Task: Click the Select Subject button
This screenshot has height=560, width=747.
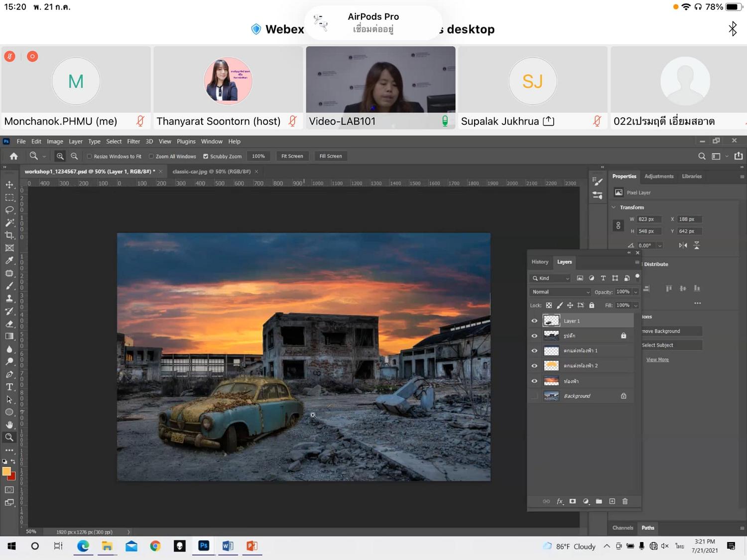Action: (671, 345)
